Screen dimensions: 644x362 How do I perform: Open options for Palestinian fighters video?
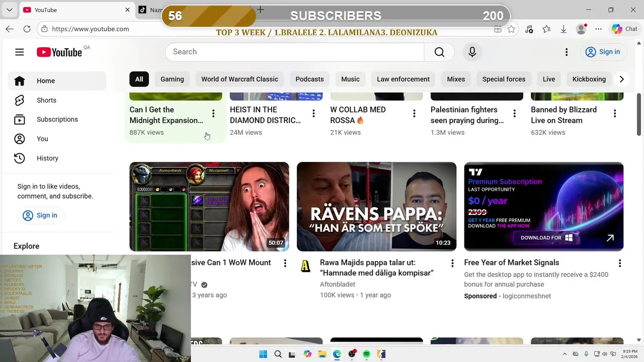click(514, 114)
